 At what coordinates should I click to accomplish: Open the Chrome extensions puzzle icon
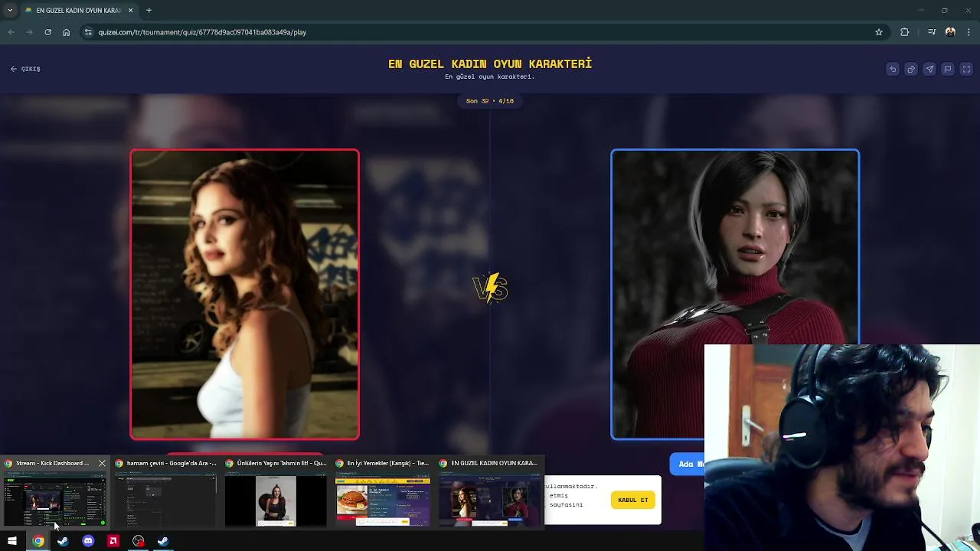pyautogui.click(x=905, y=32)
